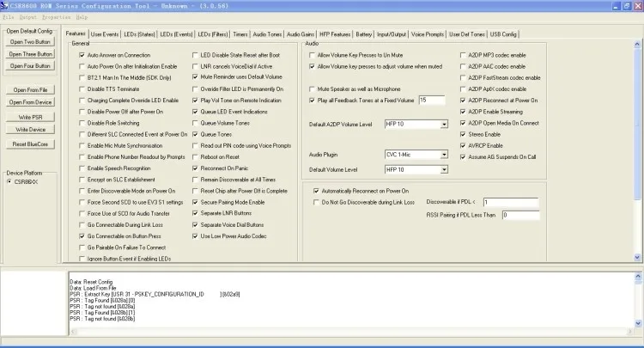644x348 pixels.
Task: Click Open From Device button
Action: click(30, 102)
